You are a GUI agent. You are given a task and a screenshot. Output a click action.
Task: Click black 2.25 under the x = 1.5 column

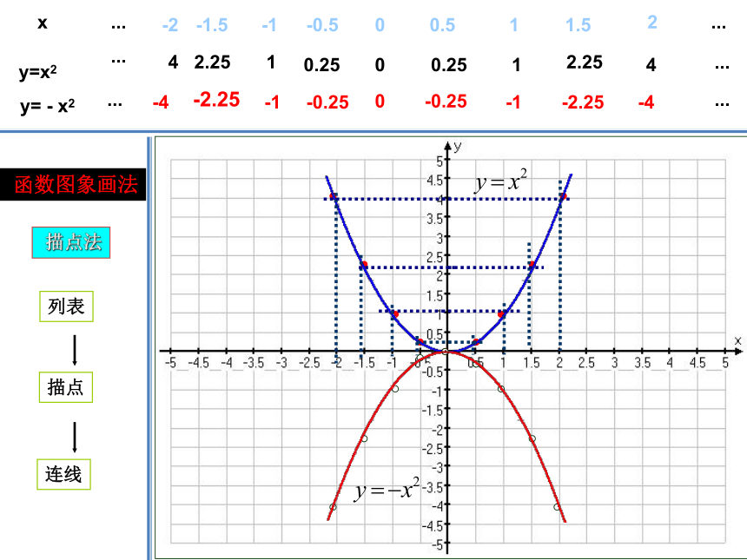584,62
